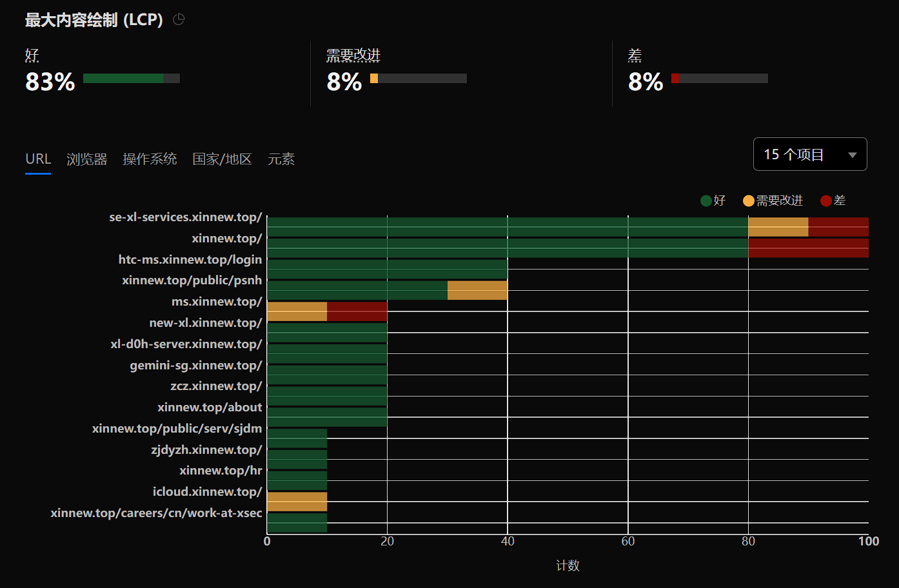
Task: Click the clock icon beside the LCP title
Action: tap(179, 19)
